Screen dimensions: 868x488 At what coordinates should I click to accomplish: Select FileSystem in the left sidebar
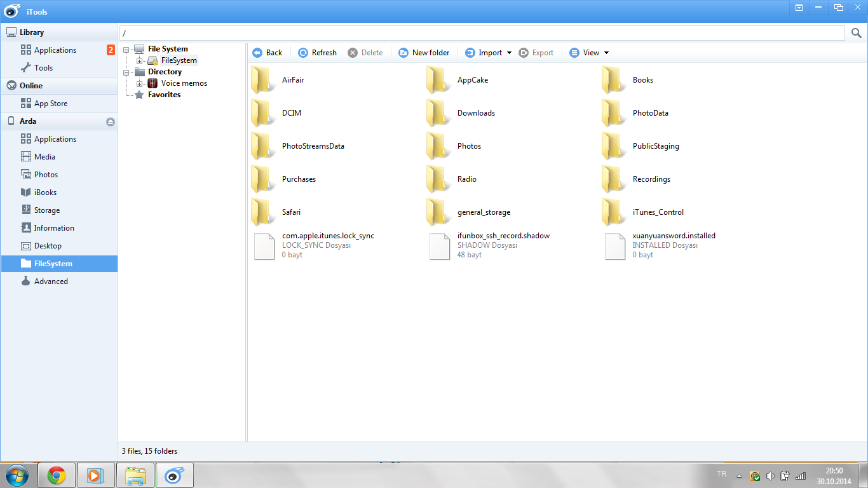(x=59, y=264)
